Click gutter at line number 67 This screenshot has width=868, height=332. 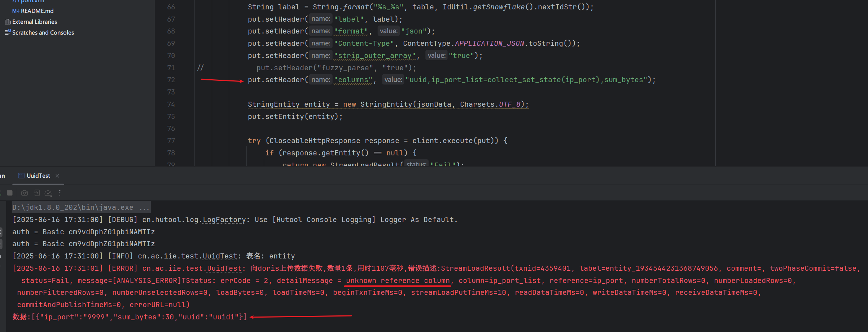coord(171,19)
